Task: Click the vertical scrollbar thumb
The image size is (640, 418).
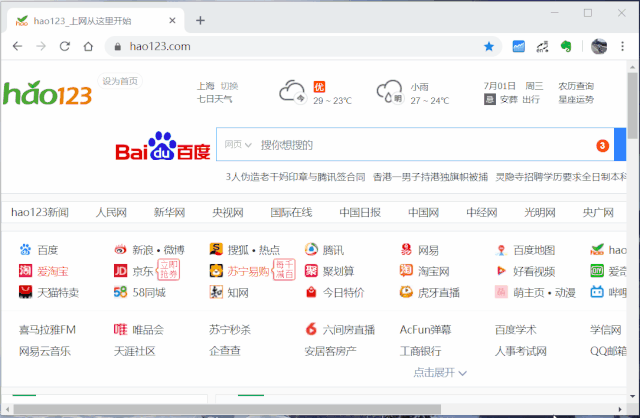Action: (633, 106)
